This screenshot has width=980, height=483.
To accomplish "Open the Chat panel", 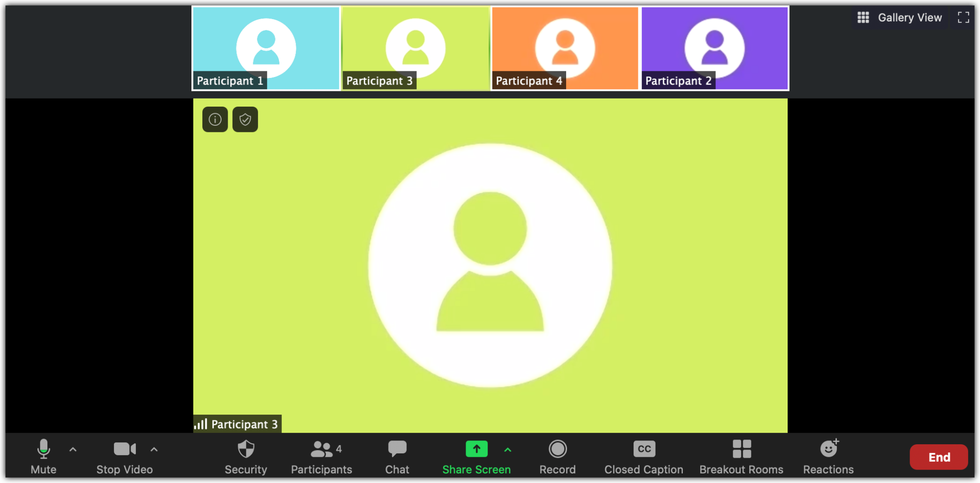I will pyautogui.click(x=397, y=456).
